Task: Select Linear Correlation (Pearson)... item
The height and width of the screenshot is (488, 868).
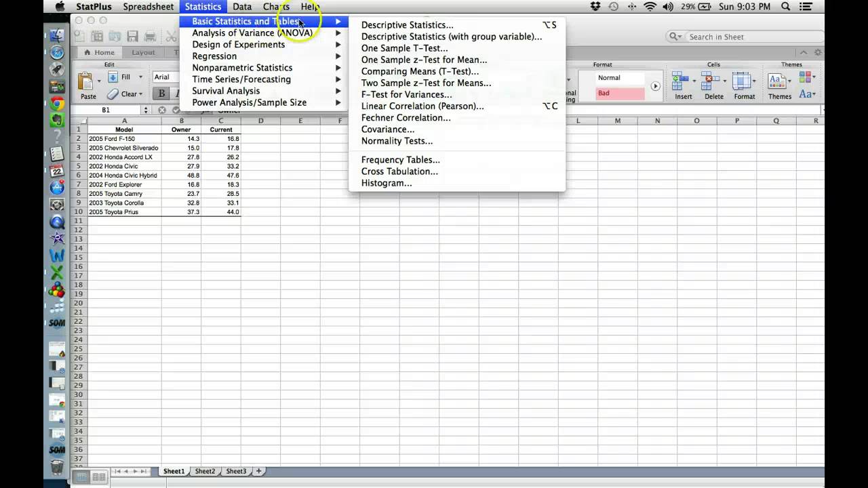Action: coord(457,106)
